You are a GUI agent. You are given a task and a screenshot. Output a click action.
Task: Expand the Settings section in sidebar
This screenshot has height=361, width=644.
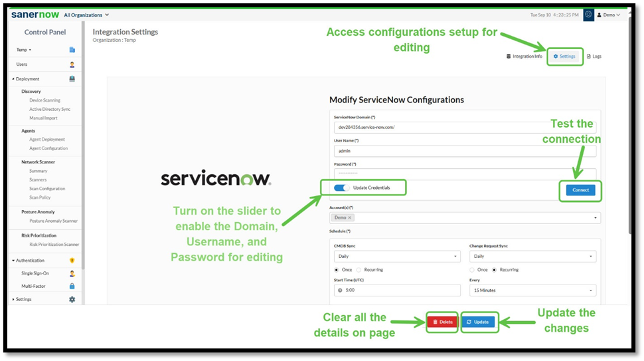(x=13, y=300)
